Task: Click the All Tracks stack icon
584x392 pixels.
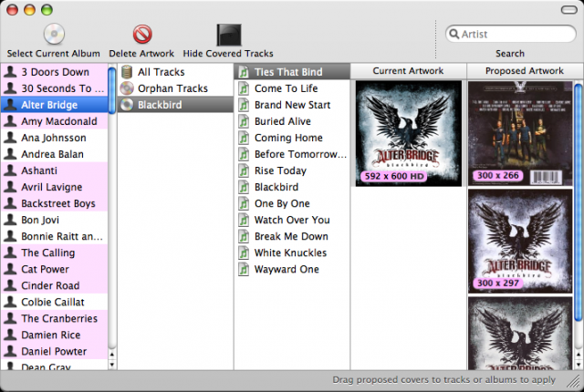Action: [127, 72]
